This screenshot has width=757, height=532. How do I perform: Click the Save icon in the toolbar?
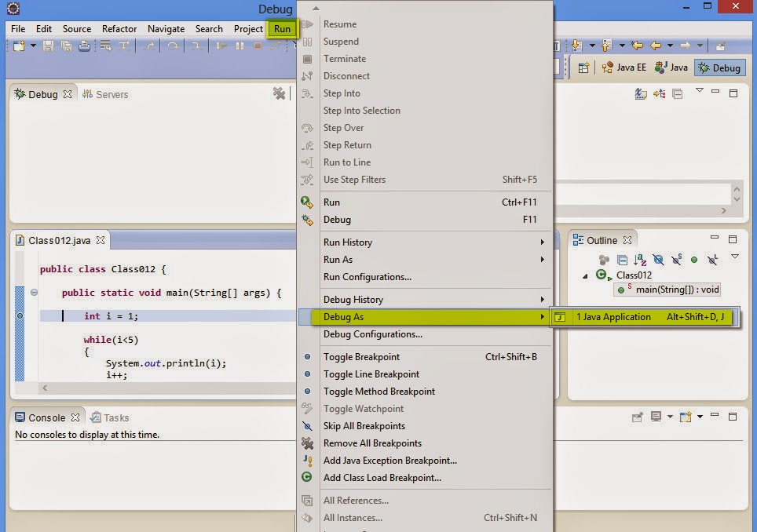[x=47, y=46]
